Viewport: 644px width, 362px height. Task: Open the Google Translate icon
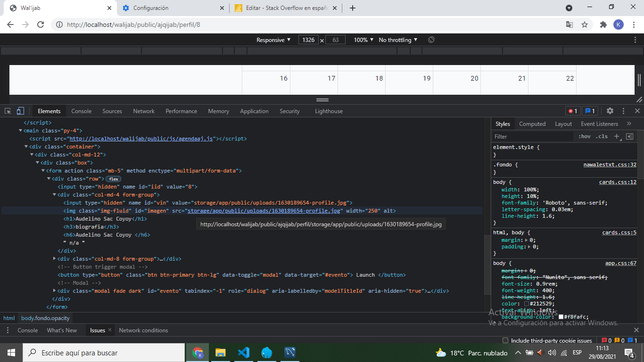(x=570, y=25)
